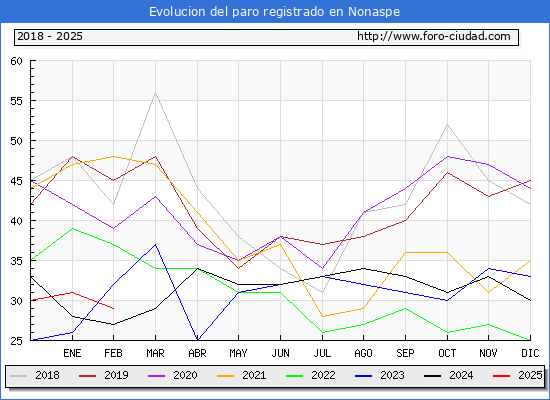550x400 pixels.
Task: Click the DIC month axis label
Action: [x=530, y=353]
